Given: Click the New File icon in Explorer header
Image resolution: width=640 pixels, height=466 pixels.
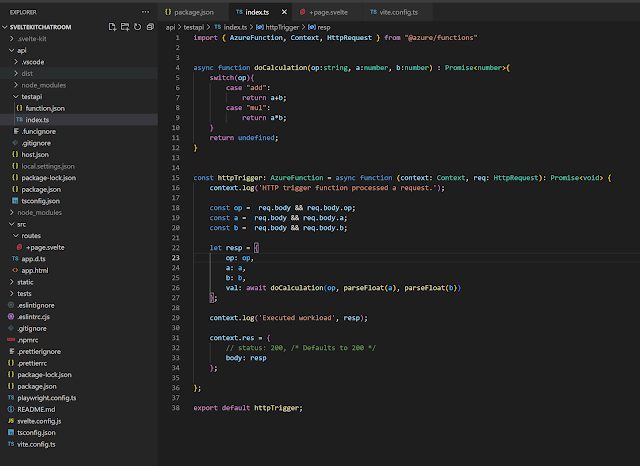Looking at the screenshot, I should pyautogui.click(x=112, y=27).
